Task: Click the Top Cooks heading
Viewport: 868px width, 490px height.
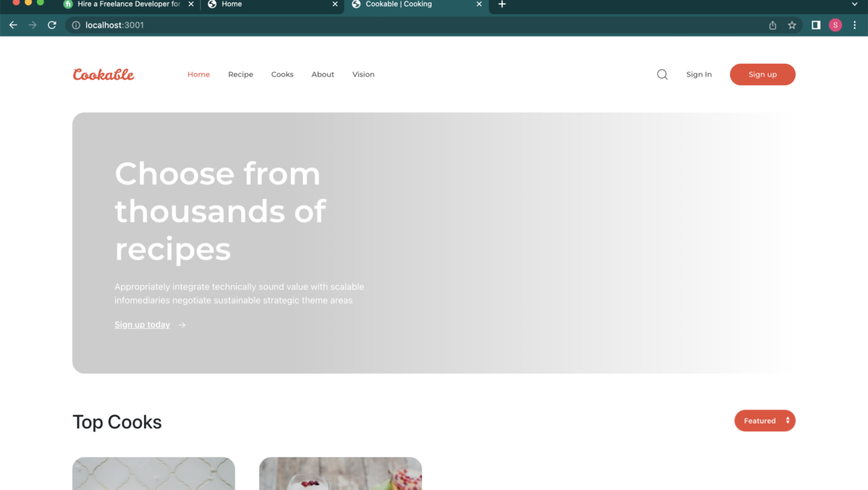Action: click(116, 422)
